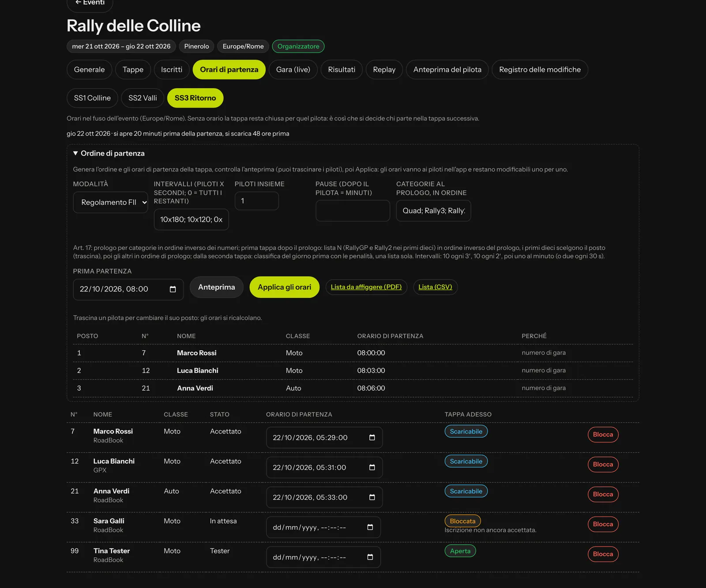Select stage SS3 Ritorno
Viewport: 706px width, 588px height.
click(195, 98)
